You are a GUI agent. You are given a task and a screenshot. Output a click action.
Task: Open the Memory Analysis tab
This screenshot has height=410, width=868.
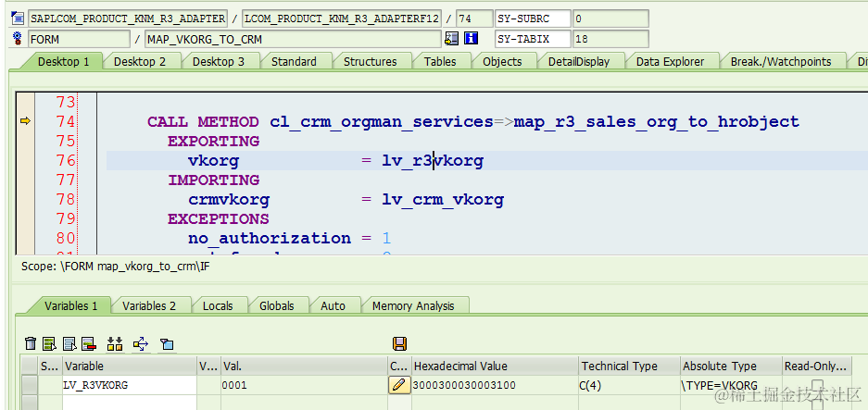tap(413, 305)
